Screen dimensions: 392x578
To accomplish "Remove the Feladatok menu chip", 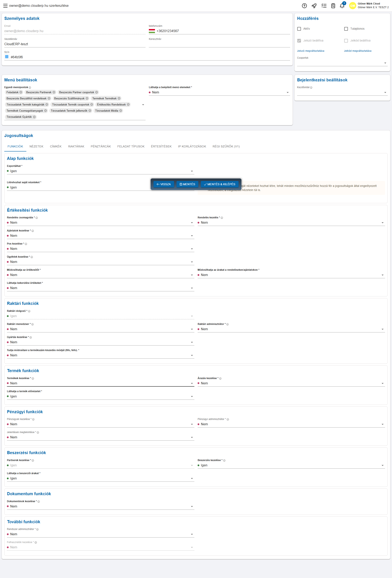I will [x=21, y=92].
